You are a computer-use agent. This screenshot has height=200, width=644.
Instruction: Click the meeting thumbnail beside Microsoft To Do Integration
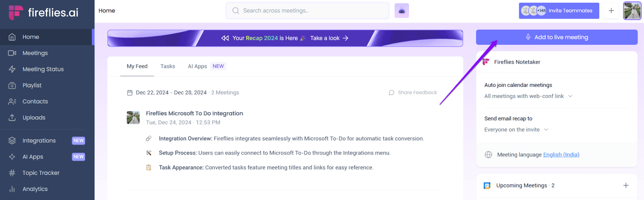[133, 118]
